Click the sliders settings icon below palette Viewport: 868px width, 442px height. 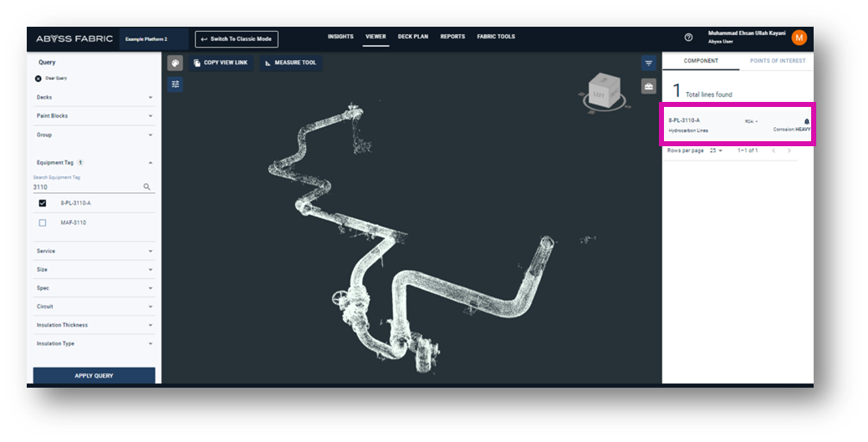pos(175,84)
